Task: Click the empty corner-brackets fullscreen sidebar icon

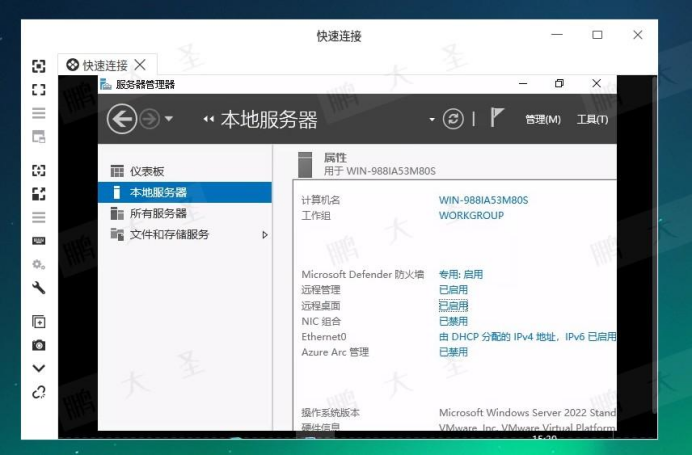Action: tap(39, 90)
